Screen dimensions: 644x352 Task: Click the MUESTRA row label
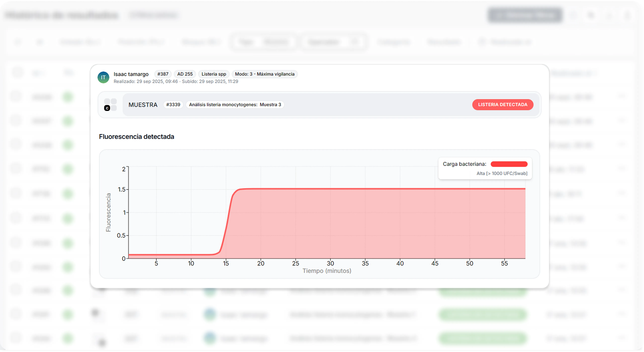click(143, 105)
